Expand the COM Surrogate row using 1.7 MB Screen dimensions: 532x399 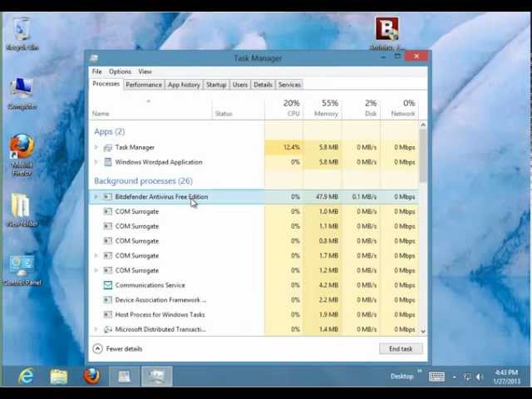pos(96,255)
